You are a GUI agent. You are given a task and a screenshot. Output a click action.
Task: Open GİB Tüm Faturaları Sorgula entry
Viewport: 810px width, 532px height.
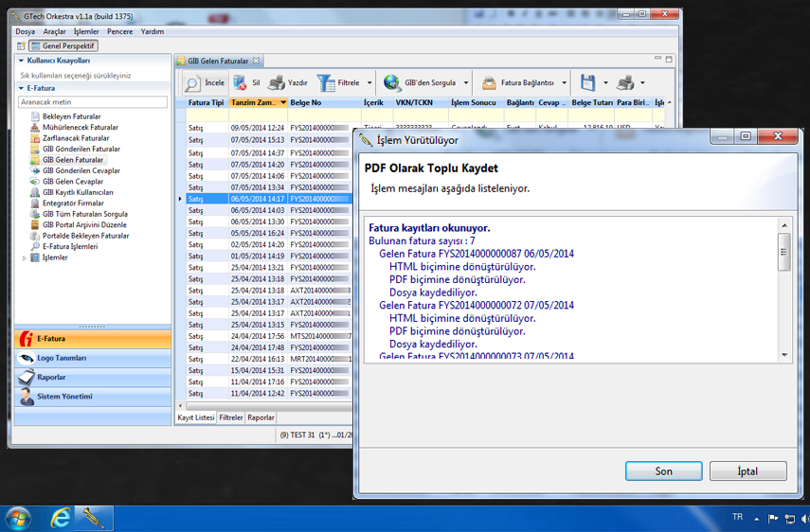coord(84,214)
